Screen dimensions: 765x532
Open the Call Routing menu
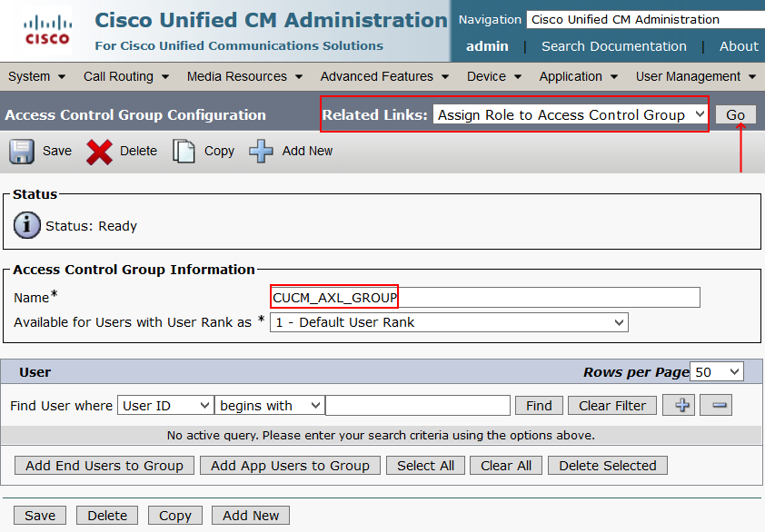(126, 76)
